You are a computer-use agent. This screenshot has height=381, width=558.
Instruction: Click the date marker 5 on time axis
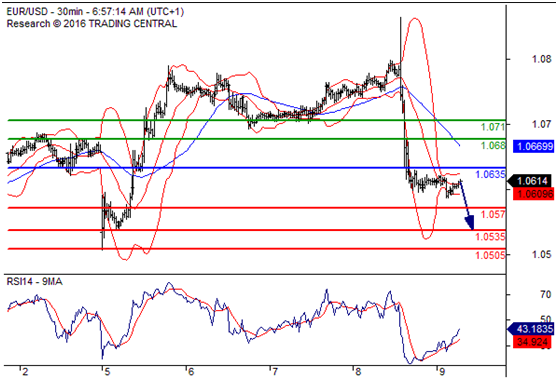[107, 372]
